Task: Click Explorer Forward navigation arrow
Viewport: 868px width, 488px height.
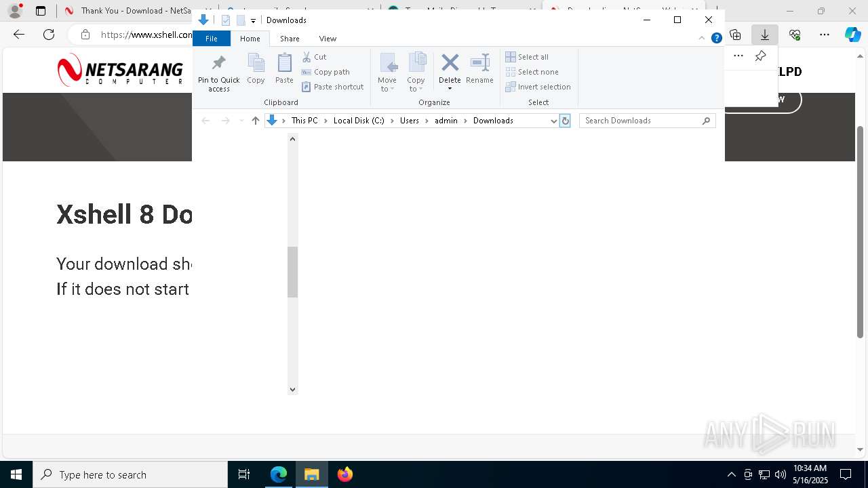Action: pyautogui.click(x=225, y=121)
